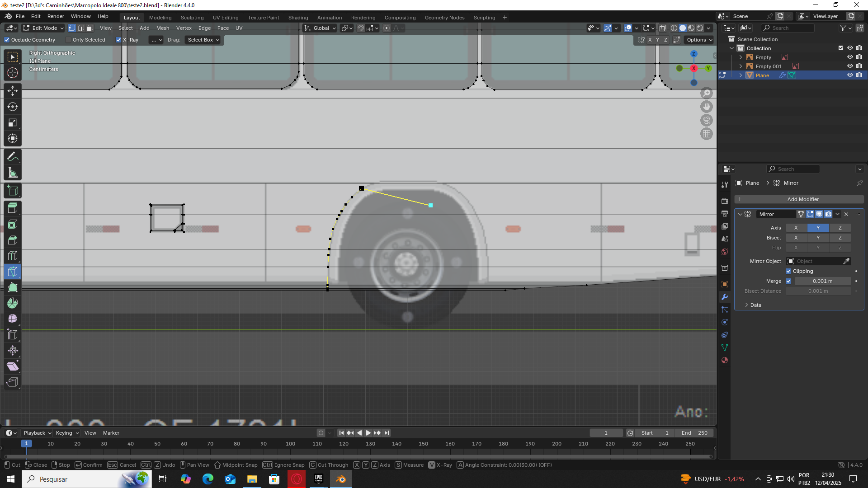Select the Extrude Region tool
868x488 pixels.
click(x=13, y=208)
